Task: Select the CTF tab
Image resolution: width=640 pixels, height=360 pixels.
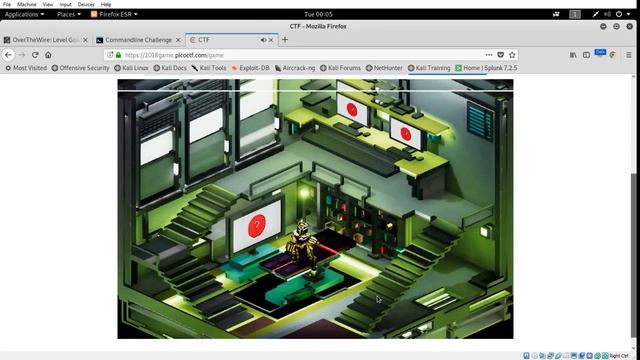Action: [x=231, y=40]
